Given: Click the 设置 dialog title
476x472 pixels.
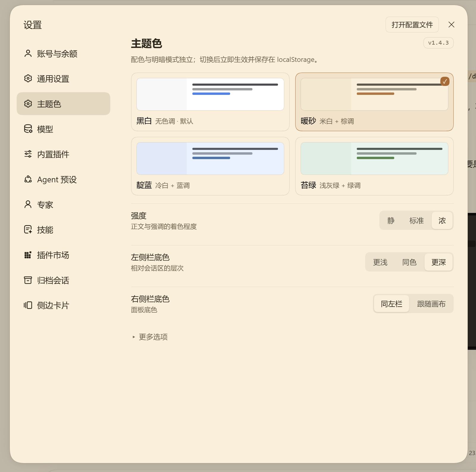Looking at the screenshot, I should coord(33,25).
